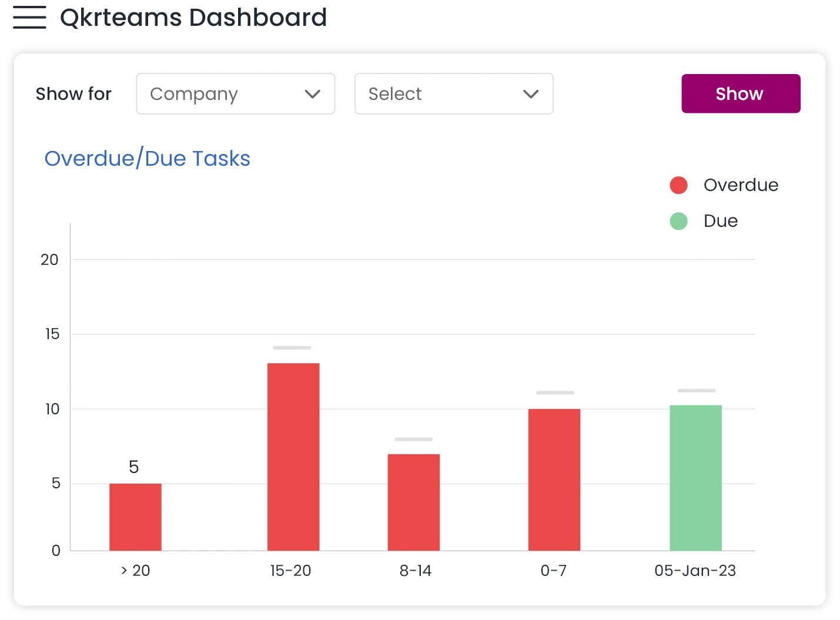Toggle the Overdue series legend label

click(x=741, y=185)
